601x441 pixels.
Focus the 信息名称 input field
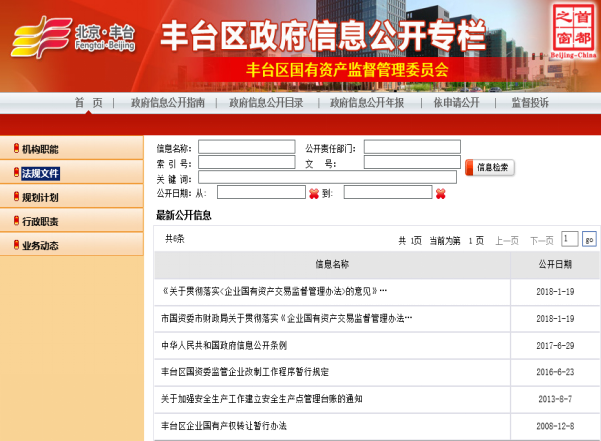(246, 147)
